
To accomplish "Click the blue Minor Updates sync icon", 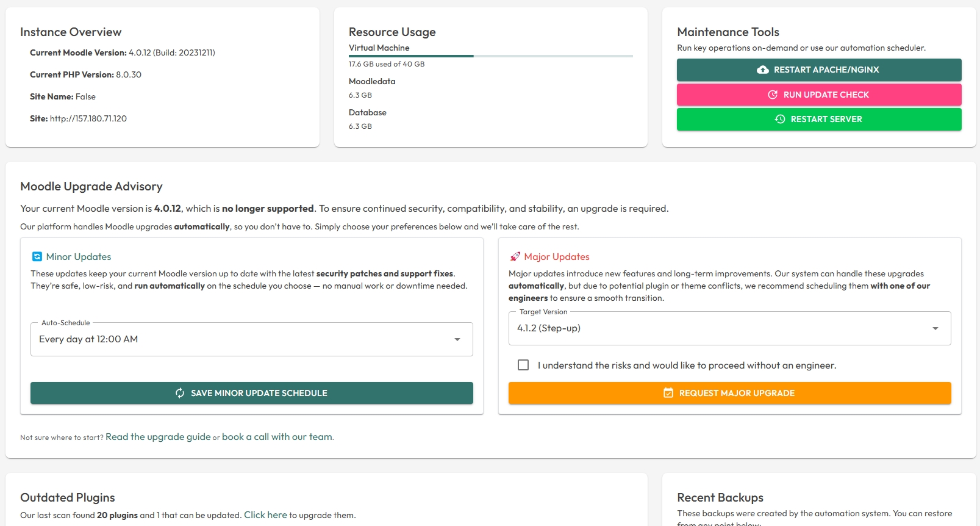I will point(37,257).
